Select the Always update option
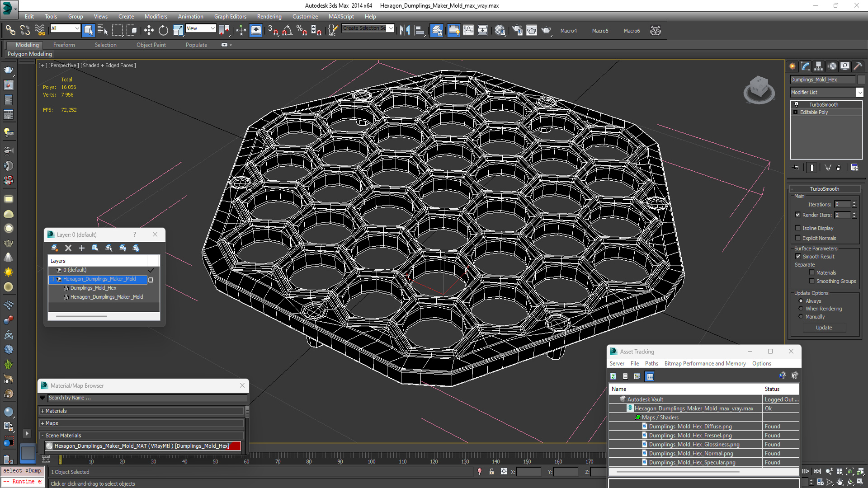This screenshot has height=488, width=868. tap(801, 301)
